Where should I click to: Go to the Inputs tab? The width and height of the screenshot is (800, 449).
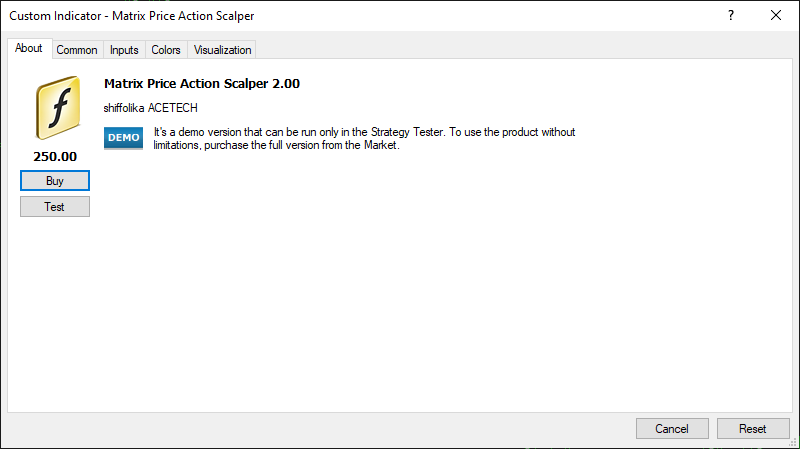point(124,50)
